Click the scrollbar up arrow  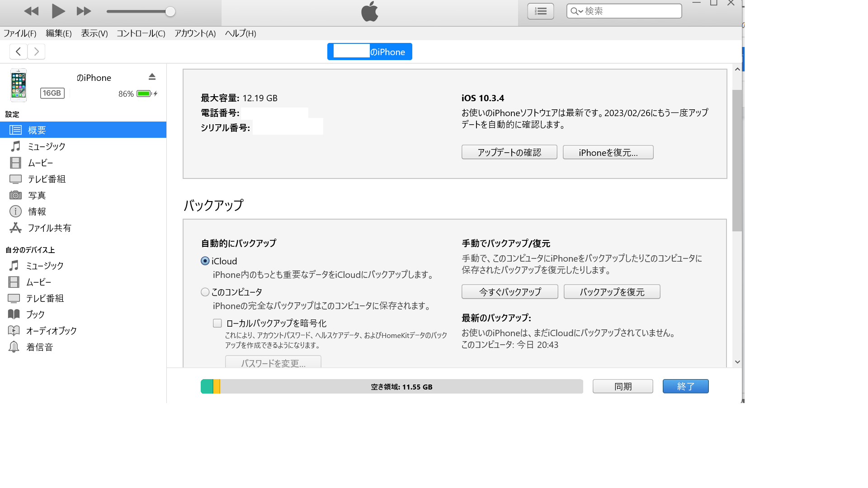coord(737,69)
